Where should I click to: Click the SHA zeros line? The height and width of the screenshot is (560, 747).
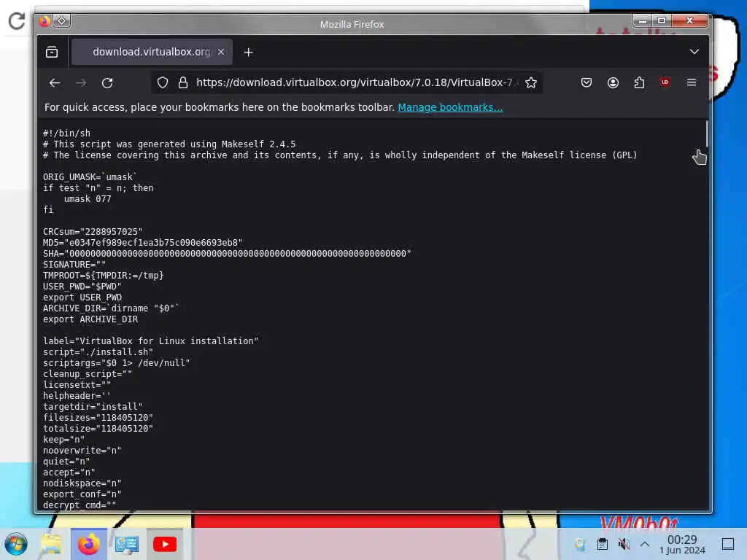click(x=227, y=254)
